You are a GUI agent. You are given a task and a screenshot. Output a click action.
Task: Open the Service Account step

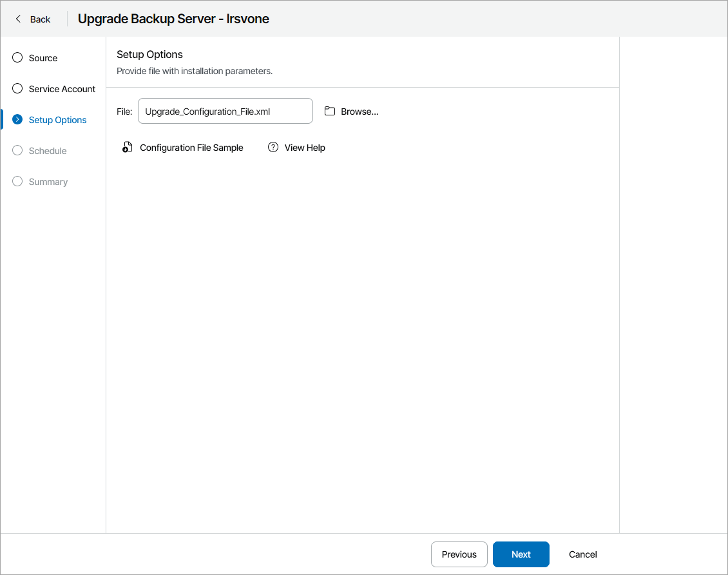tap(62, 89)
